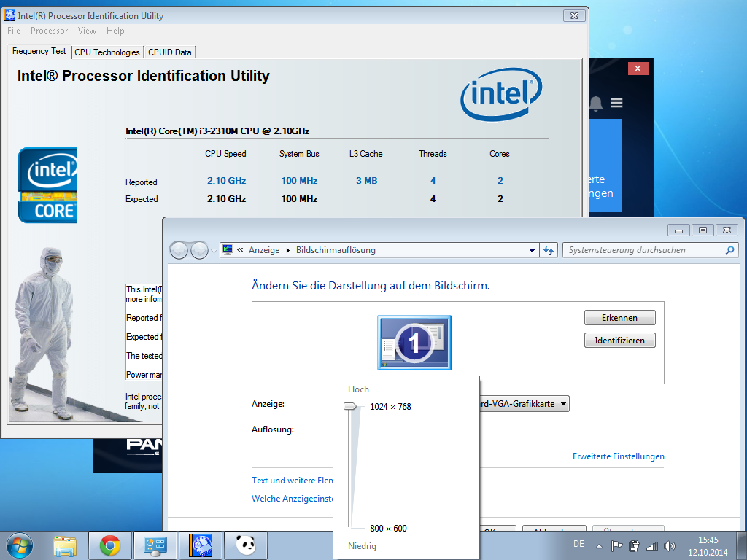
Task: Open the Text und weitere Elemente link
Action: 292,480
